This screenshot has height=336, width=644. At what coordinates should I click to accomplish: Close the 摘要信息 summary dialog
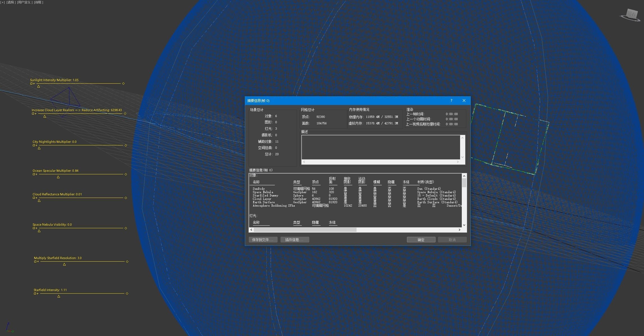tap(464, 100)
